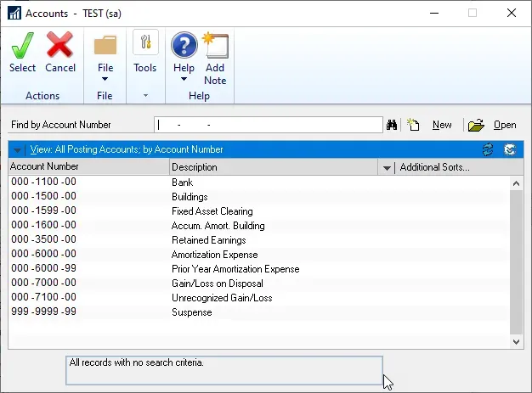The image size is (532, 393).
Task: Click the scroll down arrow
Action: [516, 342]
